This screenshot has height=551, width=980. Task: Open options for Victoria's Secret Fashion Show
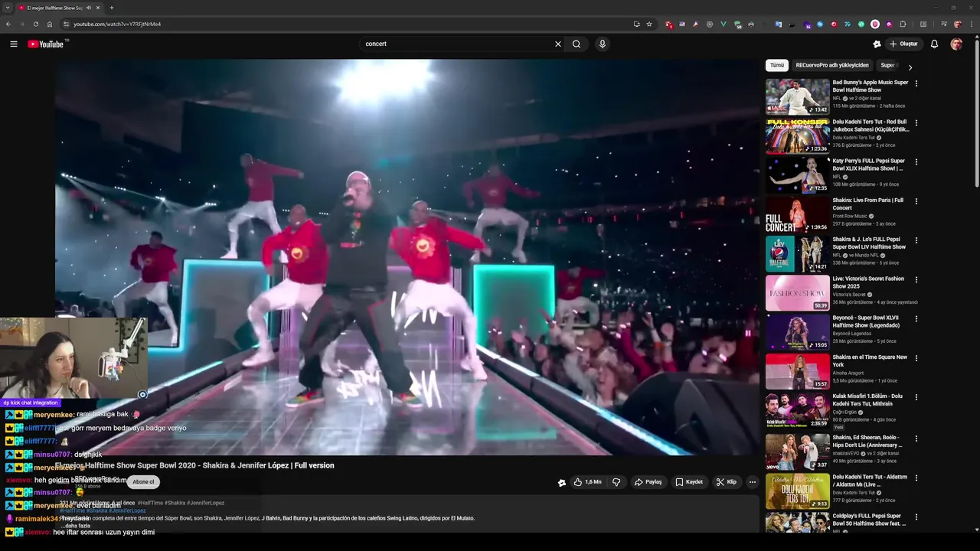(x=916, y=280)
